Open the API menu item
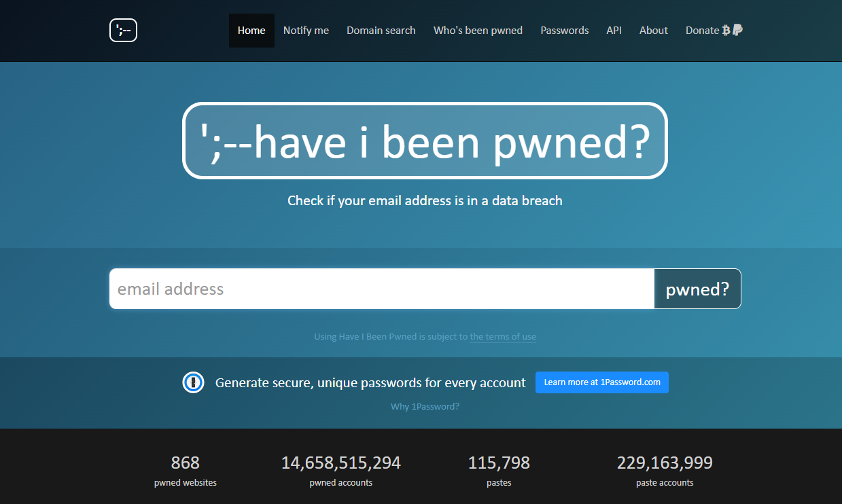The width and height of the screenshot is (842, 504). click(614, 31)
